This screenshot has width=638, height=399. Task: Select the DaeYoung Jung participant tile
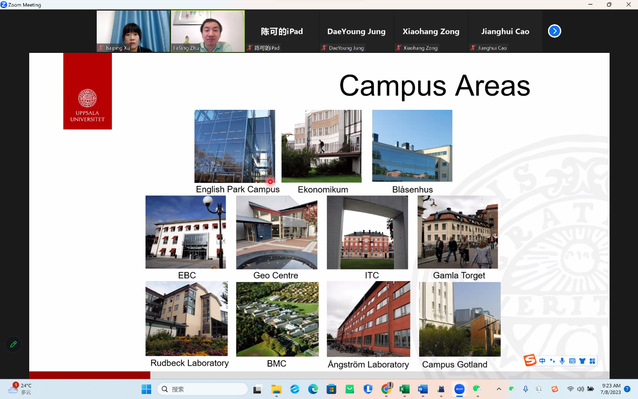[x=356, y=31]
